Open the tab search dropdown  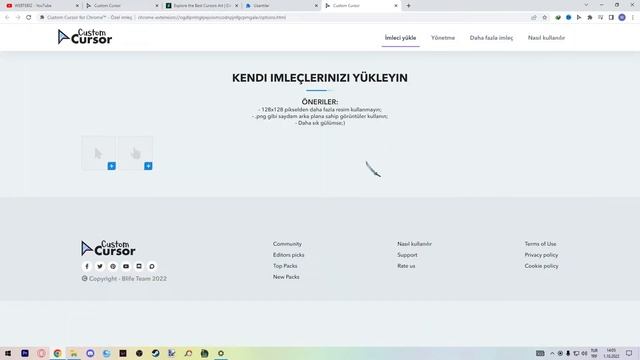586,5
